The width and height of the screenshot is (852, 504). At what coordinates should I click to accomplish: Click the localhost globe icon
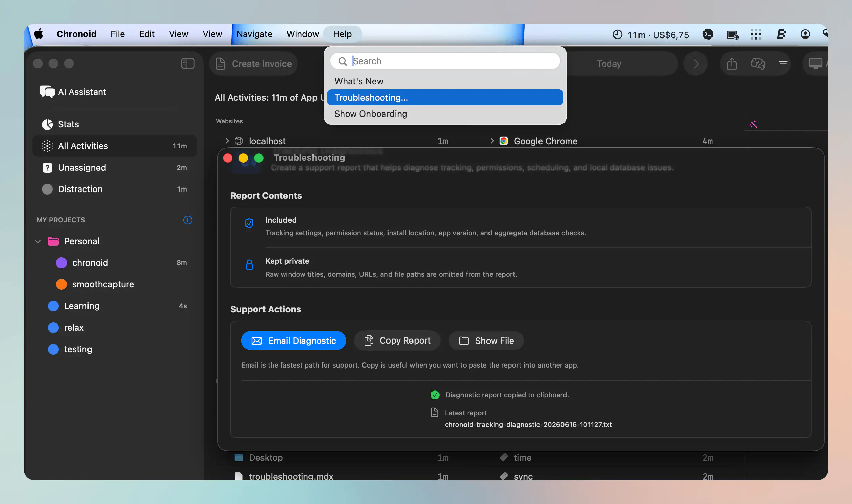point(239,141)
